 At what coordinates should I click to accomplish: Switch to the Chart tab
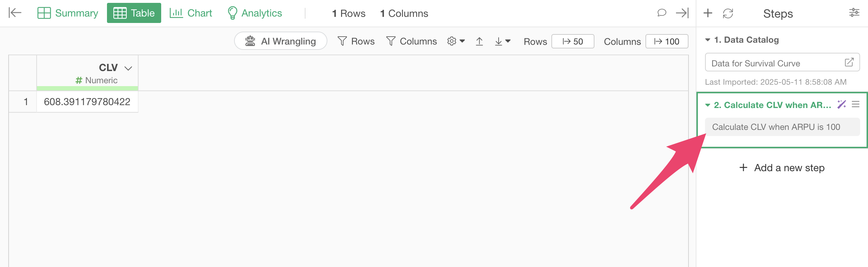[x=191, y=13]
